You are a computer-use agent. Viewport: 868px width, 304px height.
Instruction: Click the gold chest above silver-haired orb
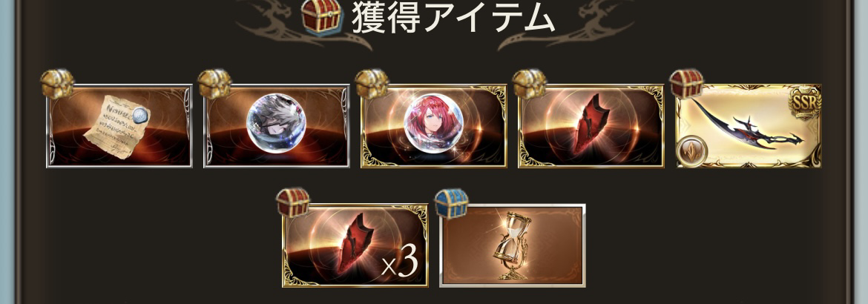pos(215,84)
